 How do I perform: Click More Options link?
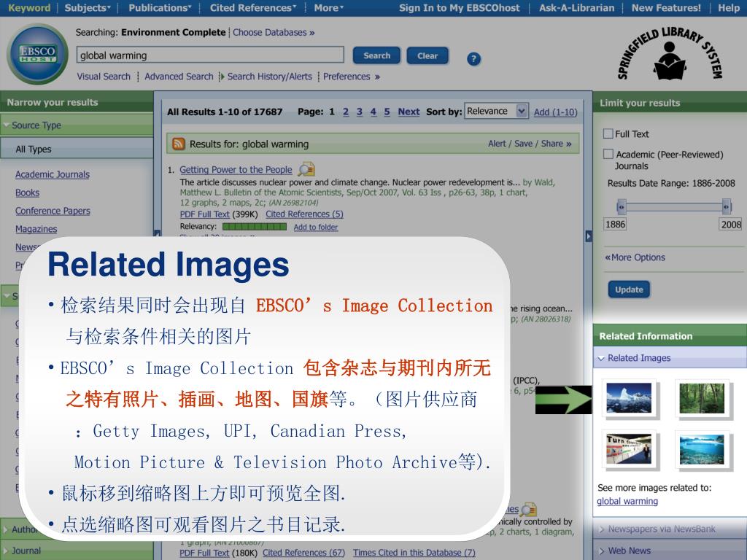[x=635, y=257]
